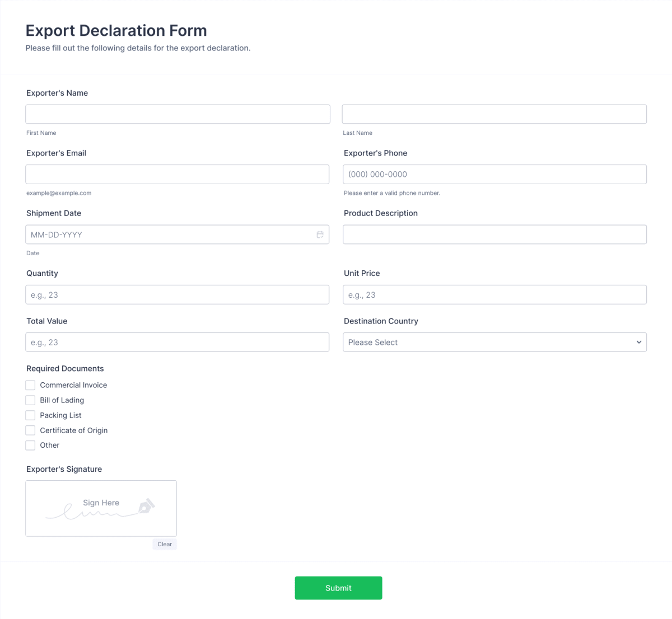Click the Total Value input field

[178, 342]
